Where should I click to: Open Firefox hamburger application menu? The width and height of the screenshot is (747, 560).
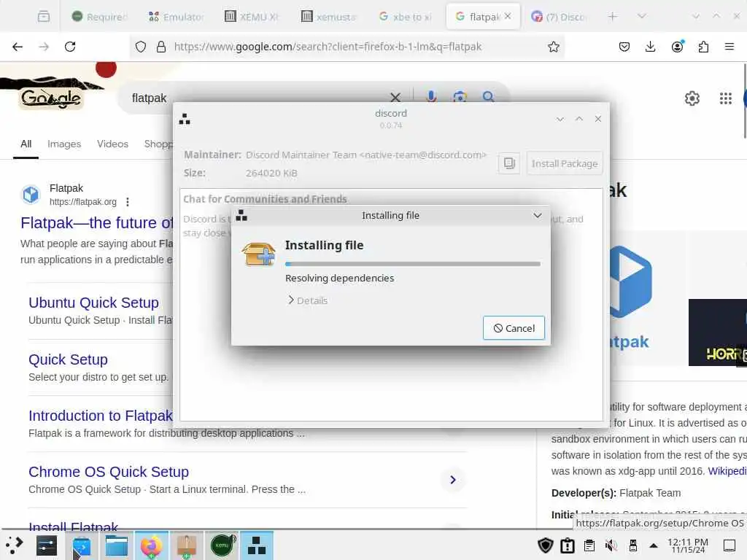[729, 47]
